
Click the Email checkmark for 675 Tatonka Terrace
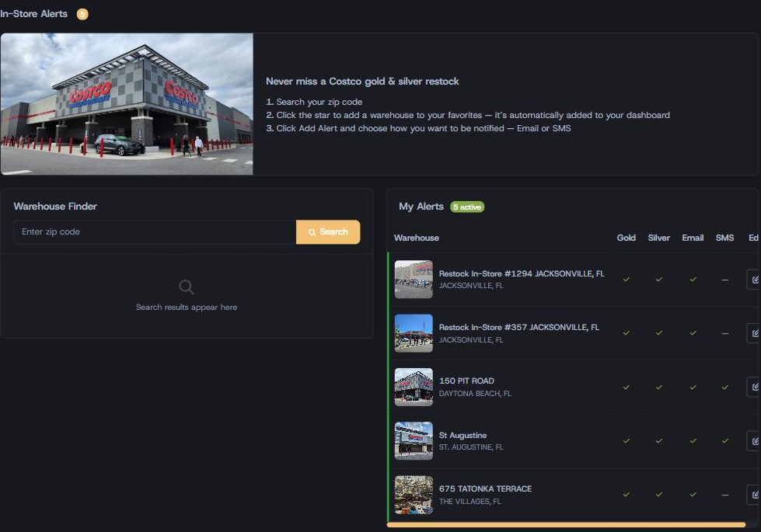(x=693, y=495)
